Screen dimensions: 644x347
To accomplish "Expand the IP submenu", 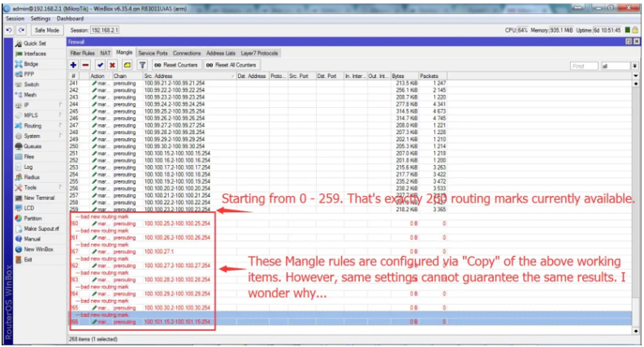I will 60,105.
